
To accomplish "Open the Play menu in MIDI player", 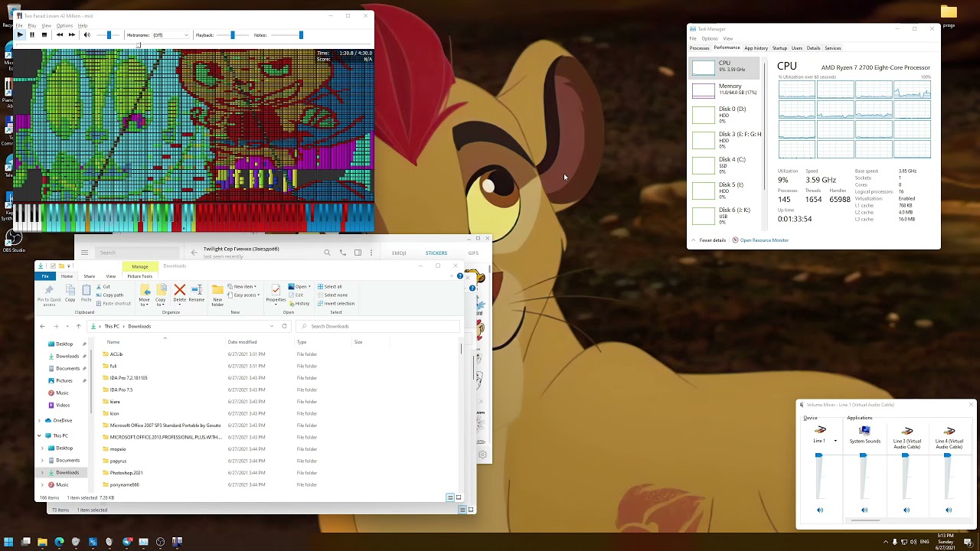I will pos(32,25).
